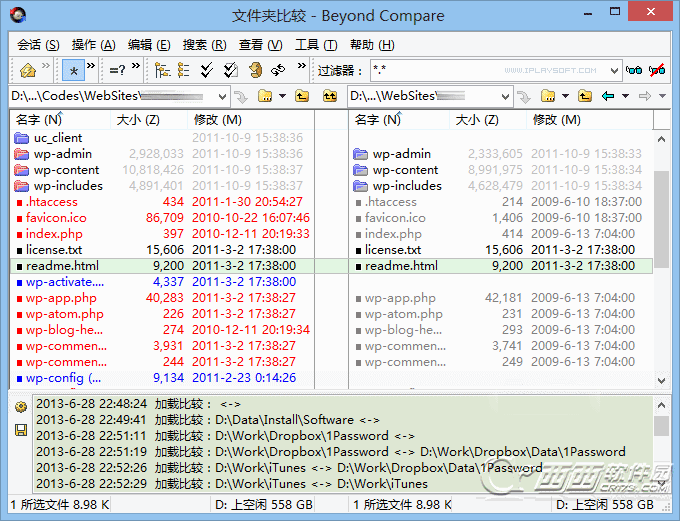
Task: Expand chevron after the Swap Sides icon
Action: 301,66
